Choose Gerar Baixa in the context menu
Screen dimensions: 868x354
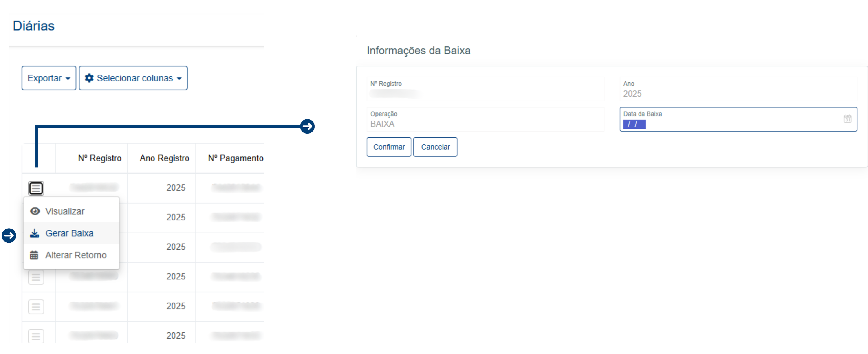point(69,233)
